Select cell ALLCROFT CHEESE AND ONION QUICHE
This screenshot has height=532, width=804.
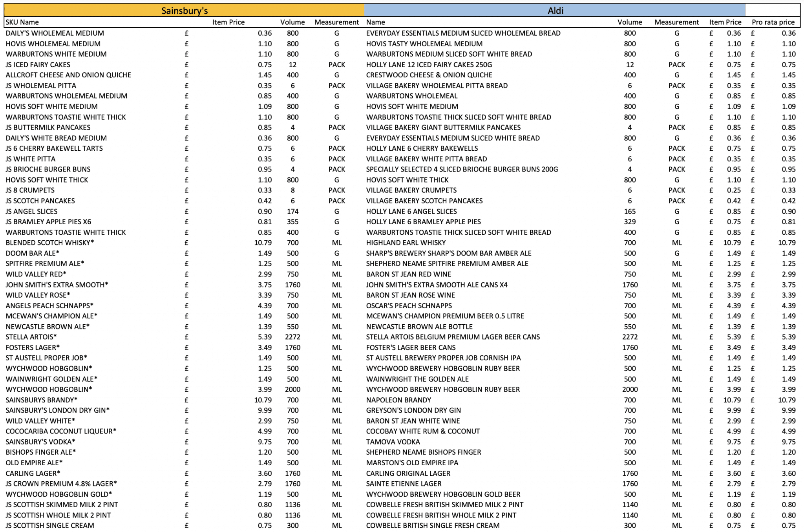(x=68, y=75)
